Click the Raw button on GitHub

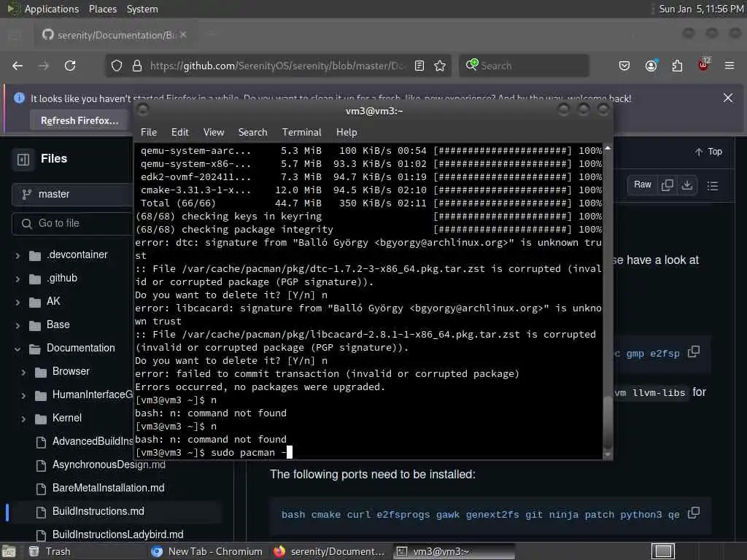(642, 184)
